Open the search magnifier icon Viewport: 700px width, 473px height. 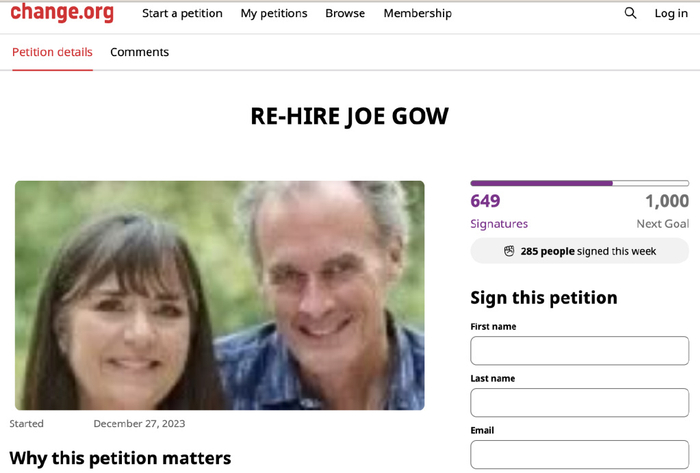630,13
